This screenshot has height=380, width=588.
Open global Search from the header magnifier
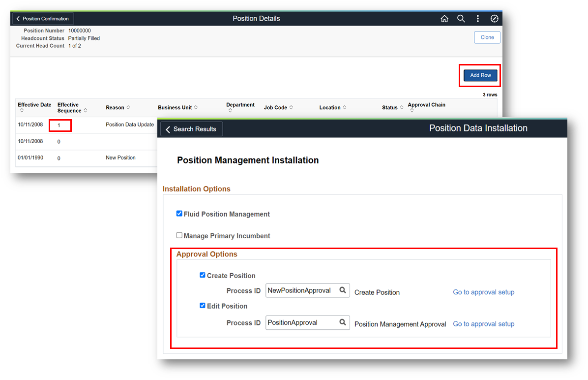point(461,18)
